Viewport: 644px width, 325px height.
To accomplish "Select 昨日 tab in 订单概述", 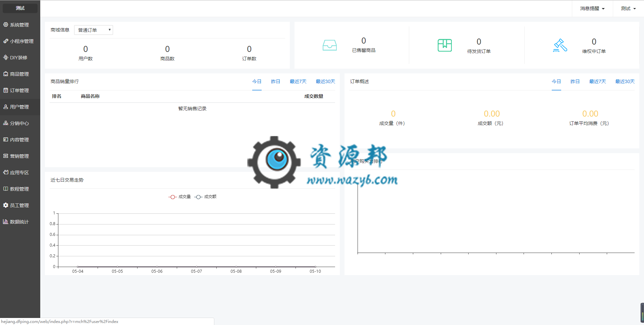I will click(x=575, y=81).
